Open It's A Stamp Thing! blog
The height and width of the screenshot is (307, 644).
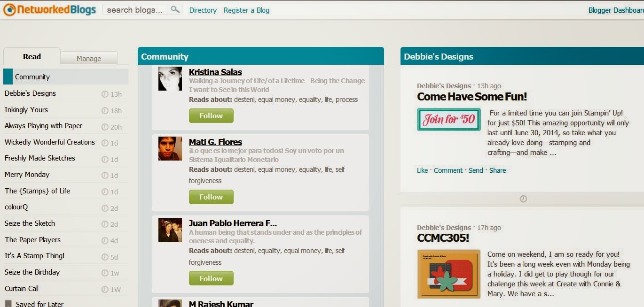[34, 255]
